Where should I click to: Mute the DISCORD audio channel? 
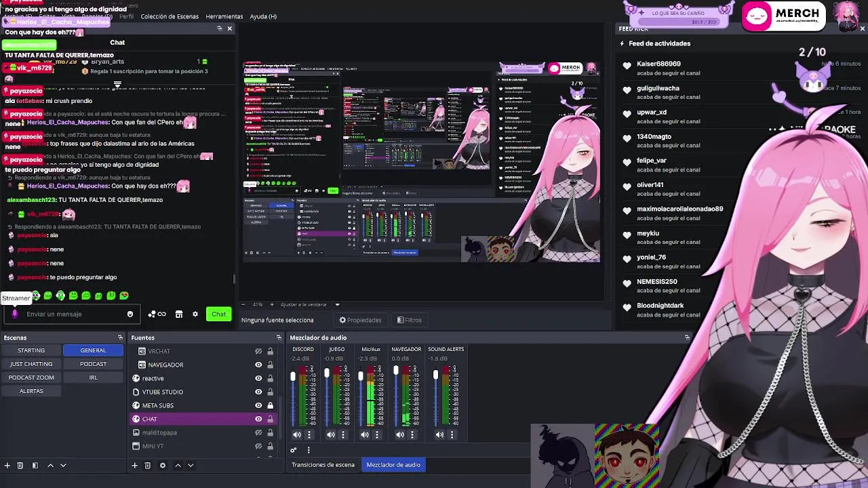(297, 434)
